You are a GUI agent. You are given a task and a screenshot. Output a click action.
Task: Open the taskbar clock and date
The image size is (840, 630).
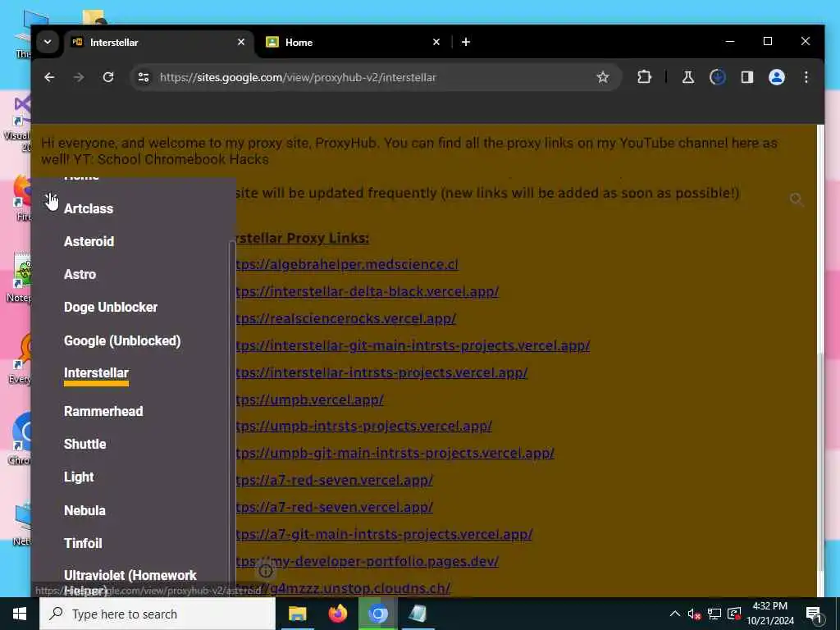(x=770, y=614)
